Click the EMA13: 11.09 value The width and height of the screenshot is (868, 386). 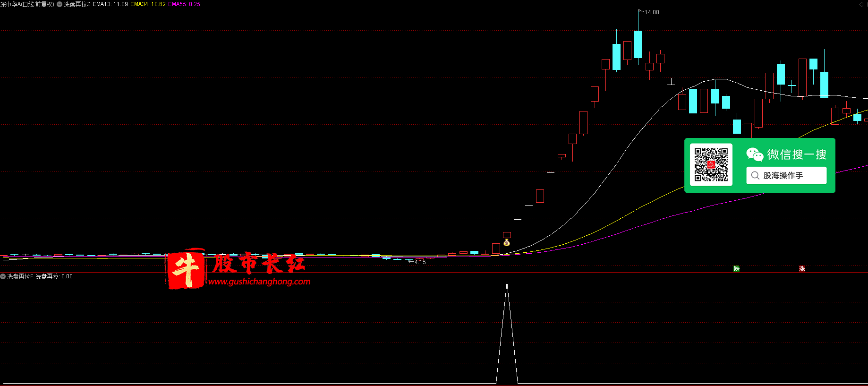click(x=110, y=4)
